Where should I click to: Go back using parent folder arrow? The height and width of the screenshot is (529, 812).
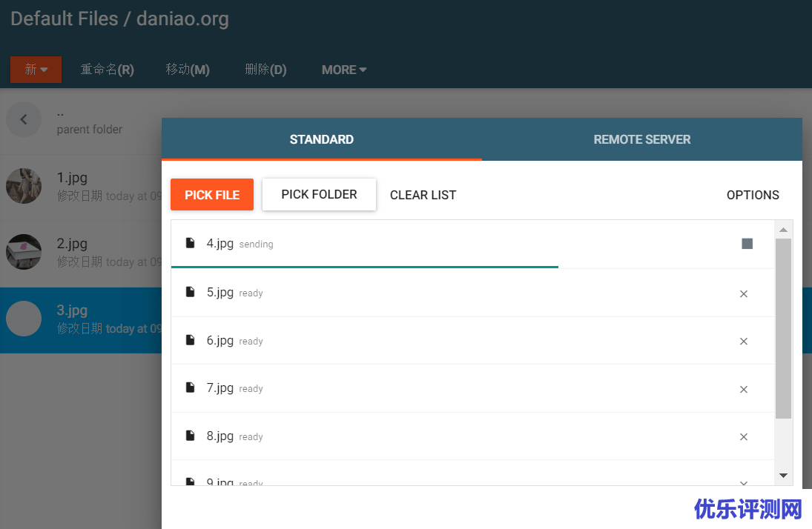click(x=24, y=119)
